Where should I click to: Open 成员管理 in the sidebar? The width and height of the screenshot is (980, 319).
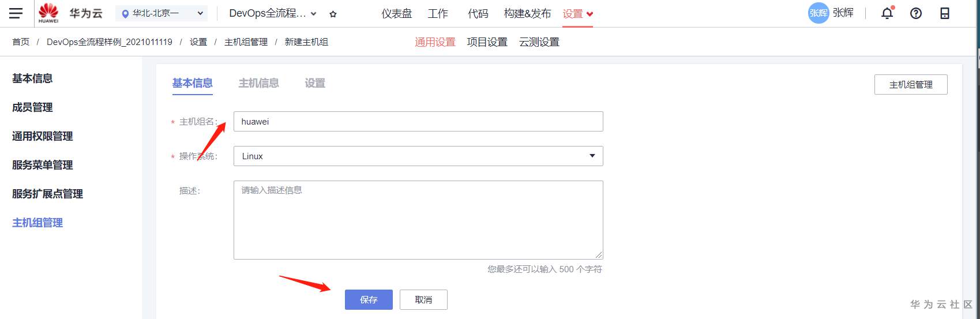(32, 107)
